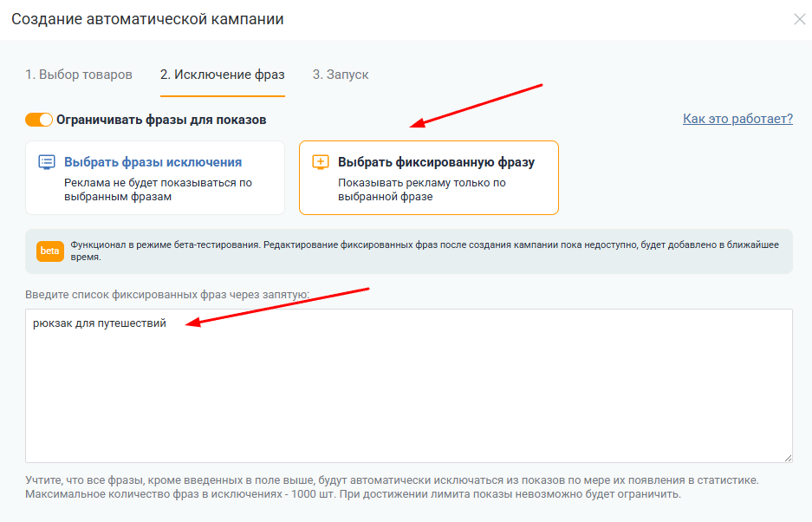The width and height of the screenshot is (812, 522).
Task: Click the list icon for exclusion phrases
Action: coord(47,162)
